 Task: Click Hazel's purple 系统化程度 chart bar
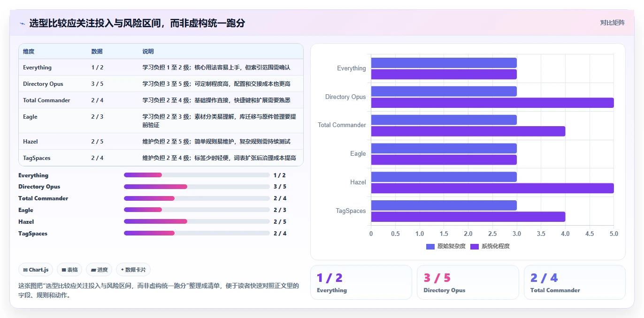(492, 188)
